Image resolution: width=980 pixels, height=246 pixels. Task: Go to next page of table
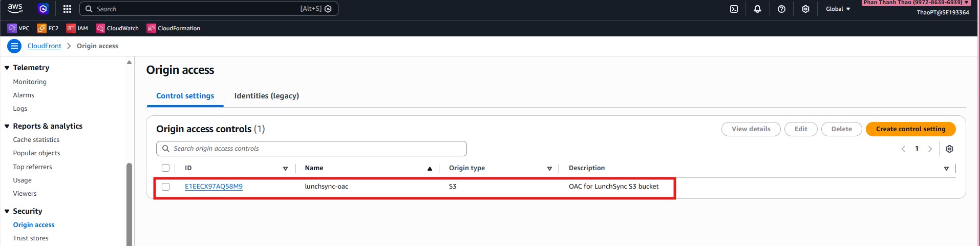(x=930, y=149)
